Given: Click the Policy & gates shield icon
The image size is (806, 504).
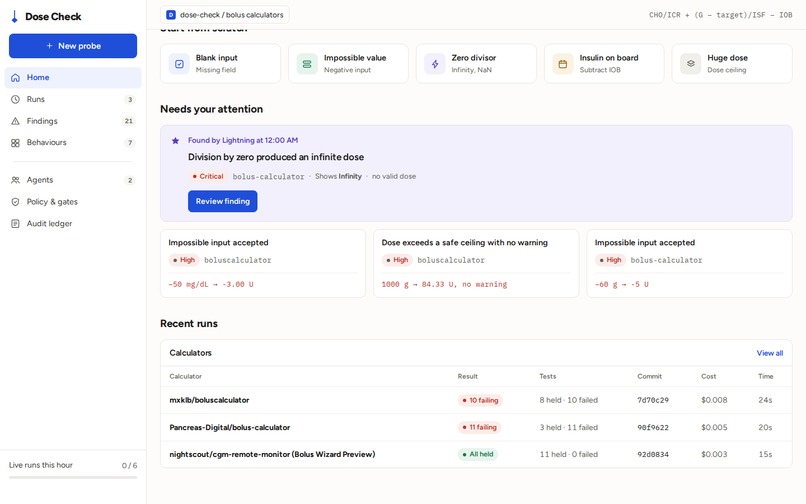Looking at the screenshot, I should [15, 202].
